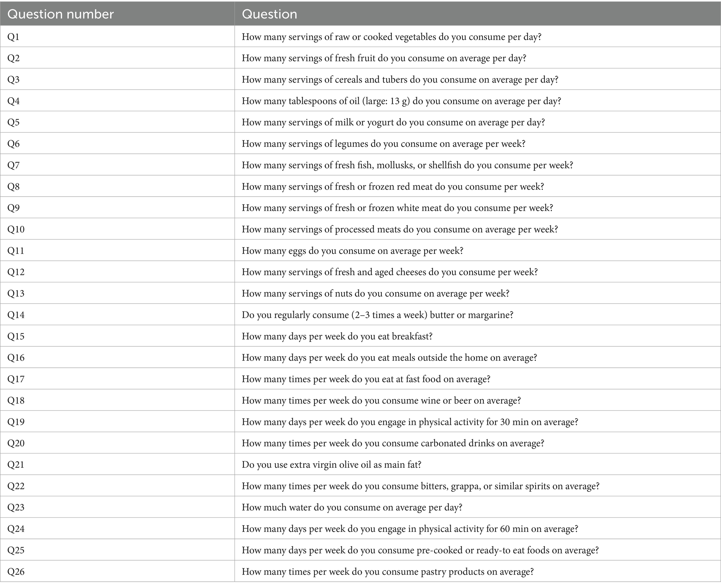Viewport: 721px width, 588px height.
Task: Click the butter or margarine question
Action: 377,315
